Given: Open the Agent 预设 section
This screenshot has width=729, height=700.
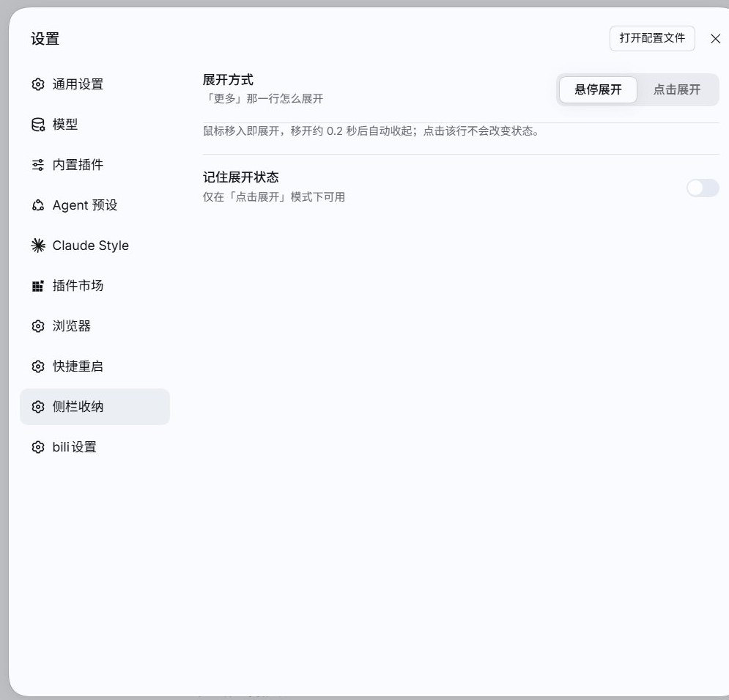Looking at the screenshot, I should click(95, 205).
